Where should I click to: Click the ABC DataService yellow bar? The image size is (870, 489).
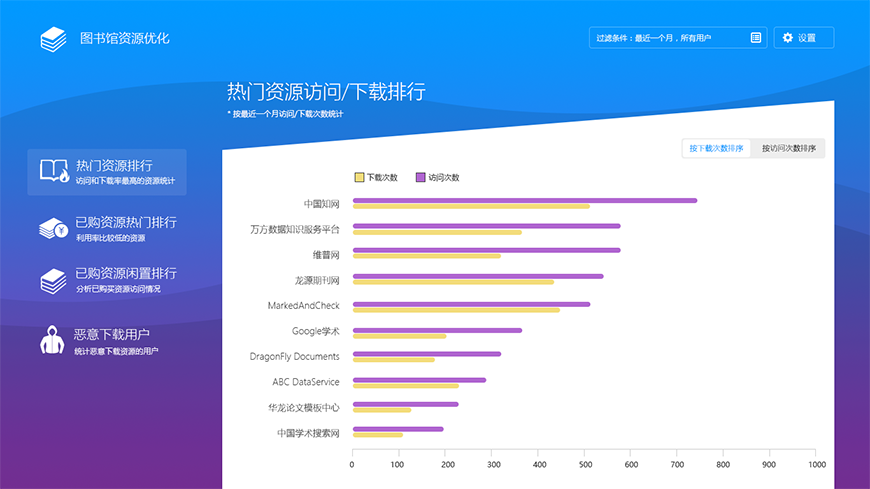(x=406, y=386)
